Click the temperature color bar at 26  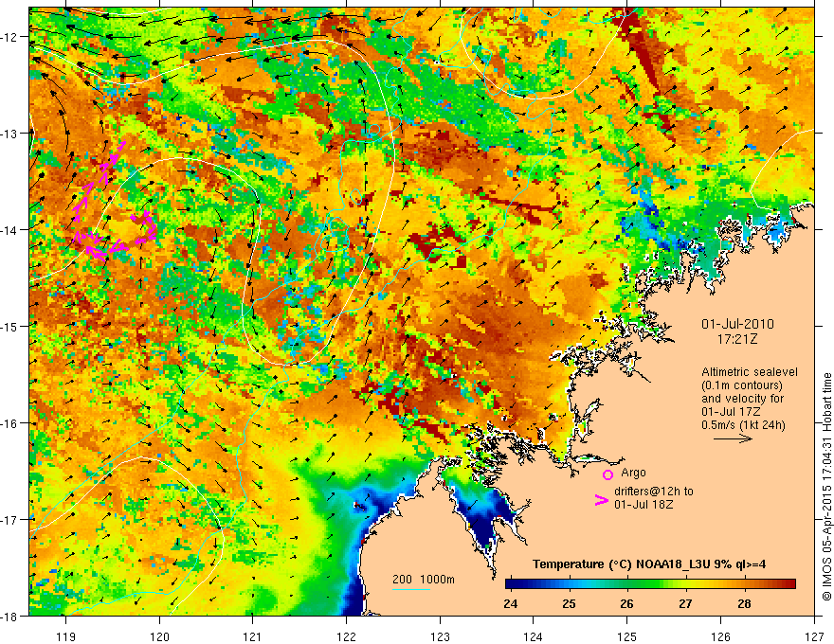tap(627, 584)
